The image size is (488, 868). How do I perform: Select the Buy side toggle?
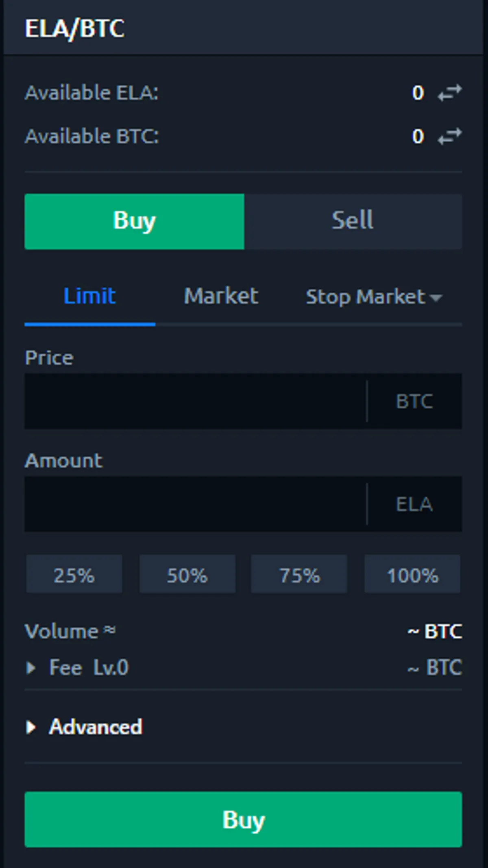point(134,221)
